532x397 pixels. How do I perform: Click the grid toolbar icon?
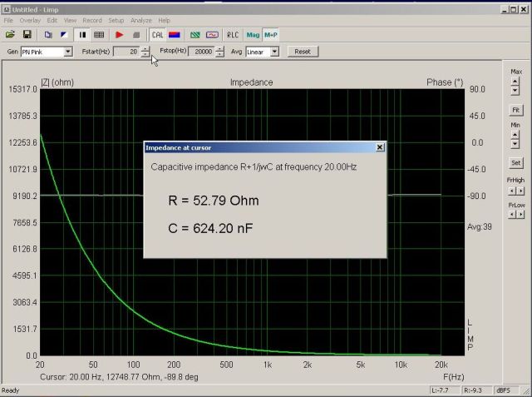point(99,35)
